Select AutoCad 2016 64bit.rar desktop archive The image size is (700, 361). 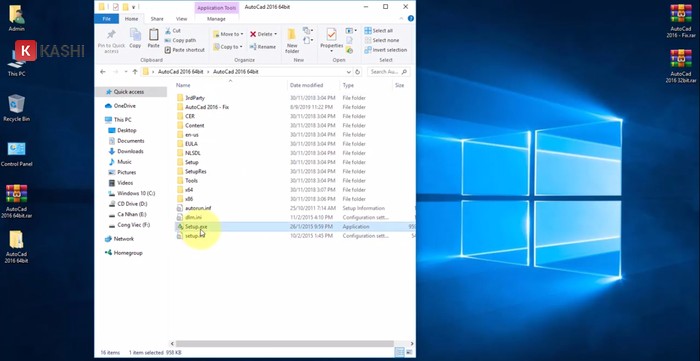point(17,201)
